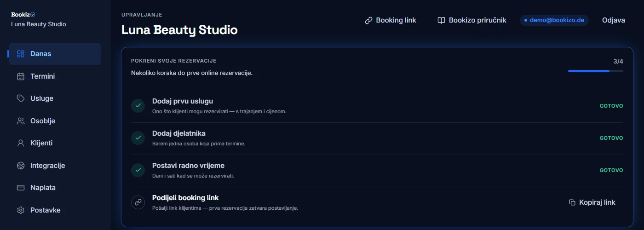Click Luna Beauty Studio name in sidebar
644x230 pixels.
pyautogui.click(x=39, y=24)
